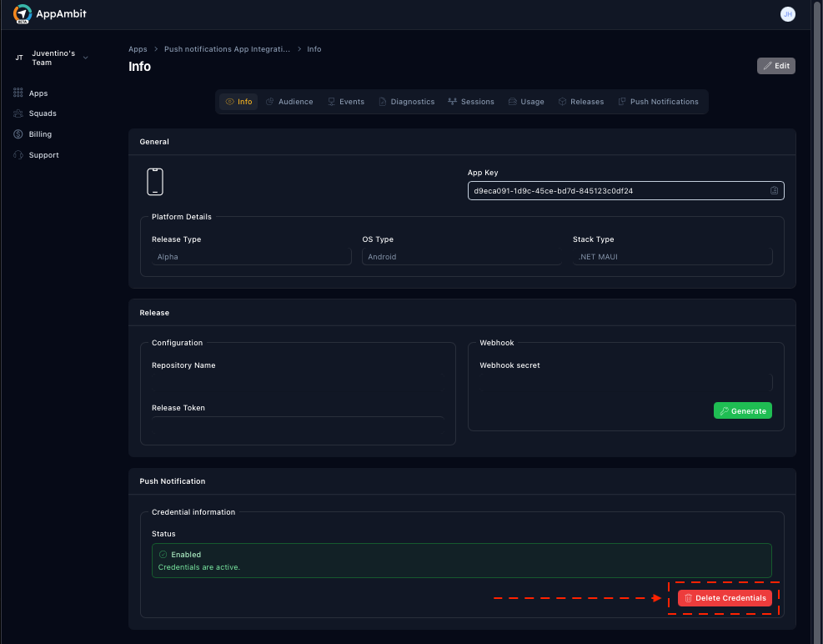Go to the Push Notifications tab
823x644 pixels.
658,102
